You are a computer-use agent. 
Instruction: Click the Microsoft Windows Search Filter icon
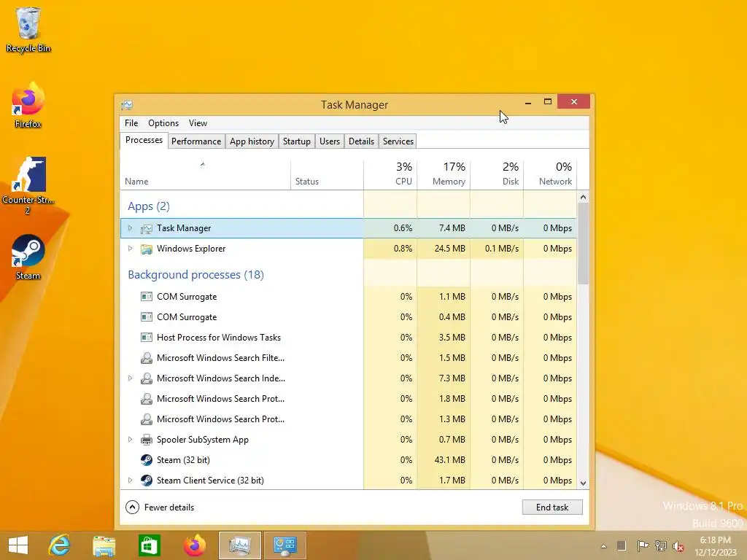[x=146, y=358]
